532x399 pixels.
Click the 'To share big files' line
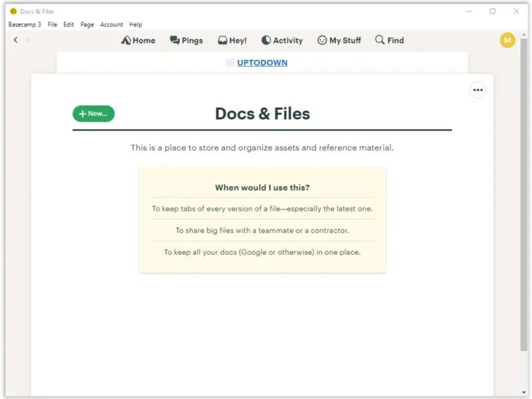(262, 230)
